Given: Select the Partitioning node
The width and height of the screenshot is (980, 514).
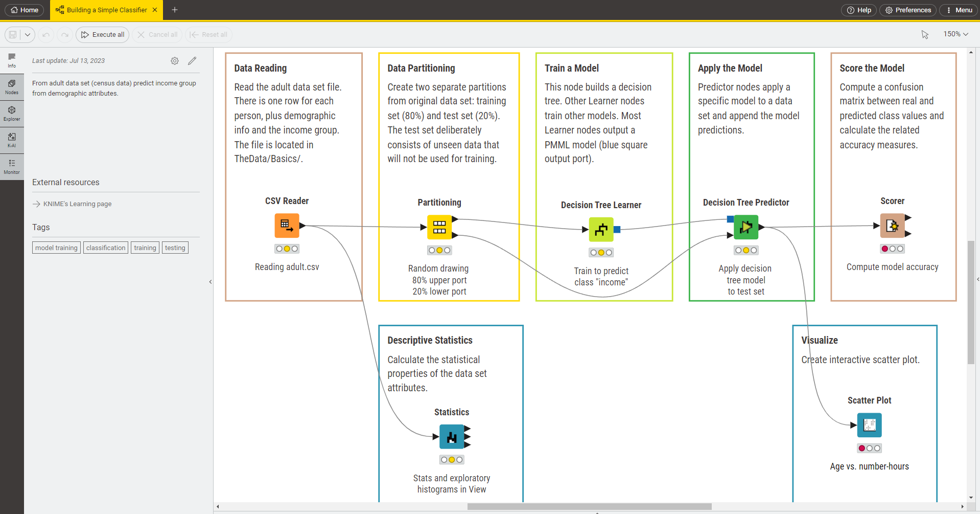Looking at the screenshot, I should coord(439,227).
